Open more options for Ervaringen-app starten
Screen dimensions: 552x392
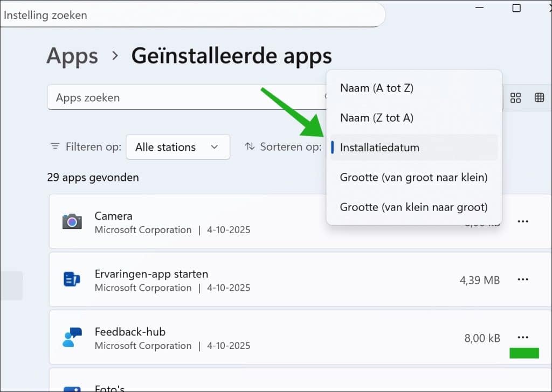tap(522, 279)
